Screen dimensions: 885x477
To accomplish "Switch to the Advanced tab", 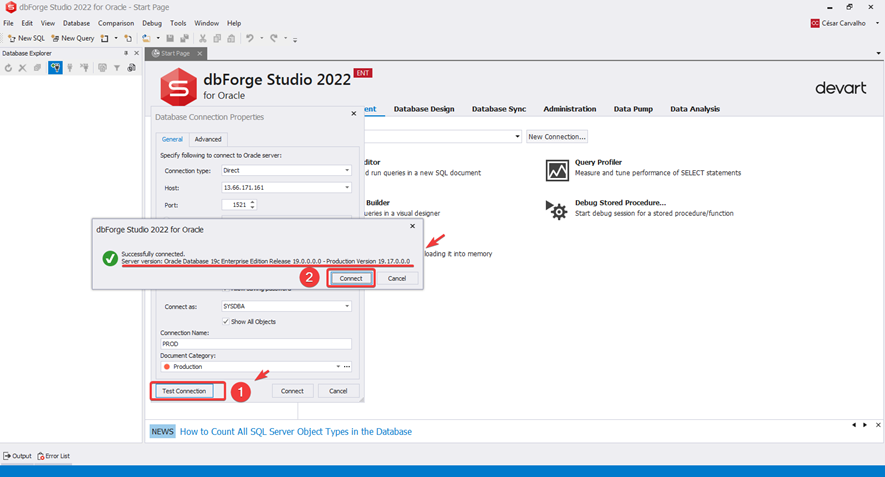I will click(208, 139).
